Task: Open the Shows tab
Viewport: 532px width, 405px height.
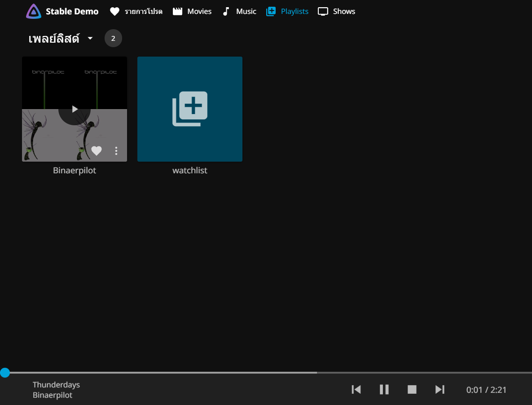Action: 337,11
